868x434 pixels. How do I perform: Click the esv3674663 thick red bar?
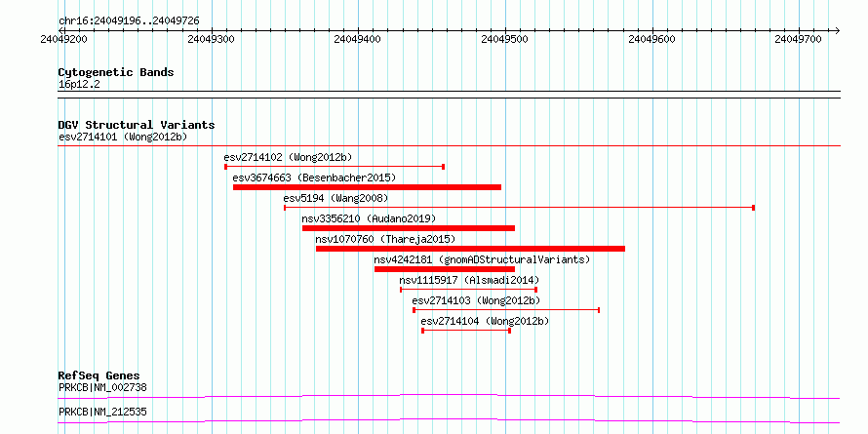(x=367, y=187)
